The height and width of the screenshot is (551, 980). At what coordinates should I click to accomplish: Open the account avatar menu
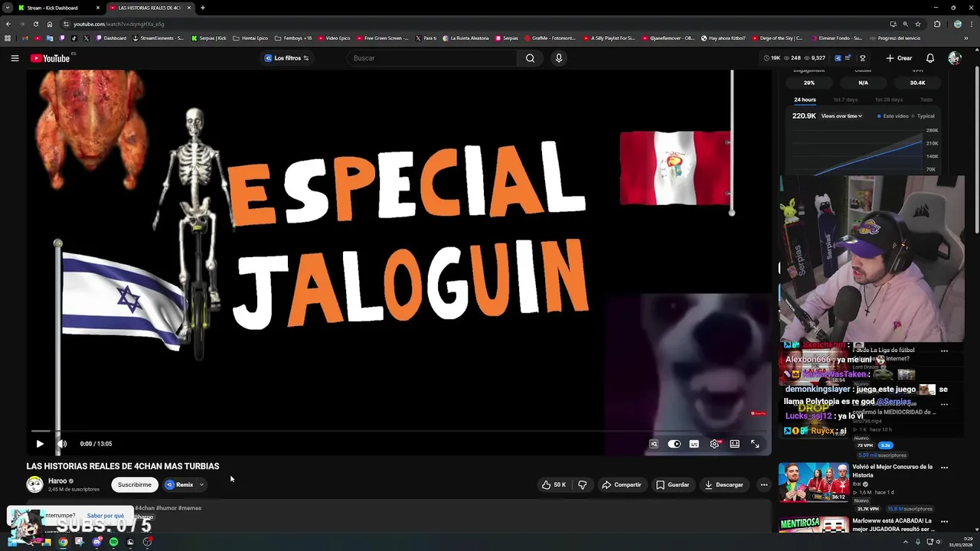click(x=954, y=58)
